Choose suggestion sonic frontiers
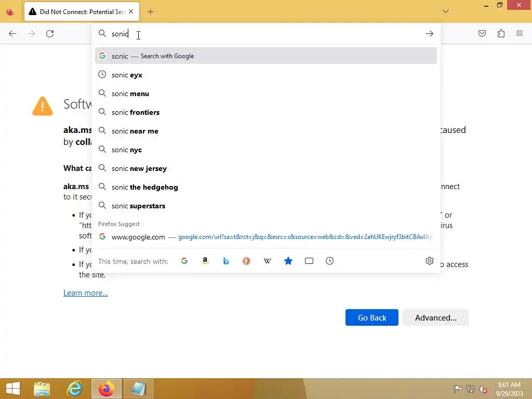532x399 pixels. tap(266, 112)
